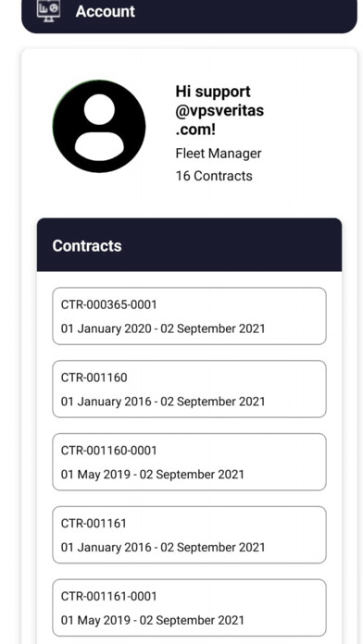
Task: Click the head circle inside the avatar
Action: pyautogui.click(x=99, y=109)
